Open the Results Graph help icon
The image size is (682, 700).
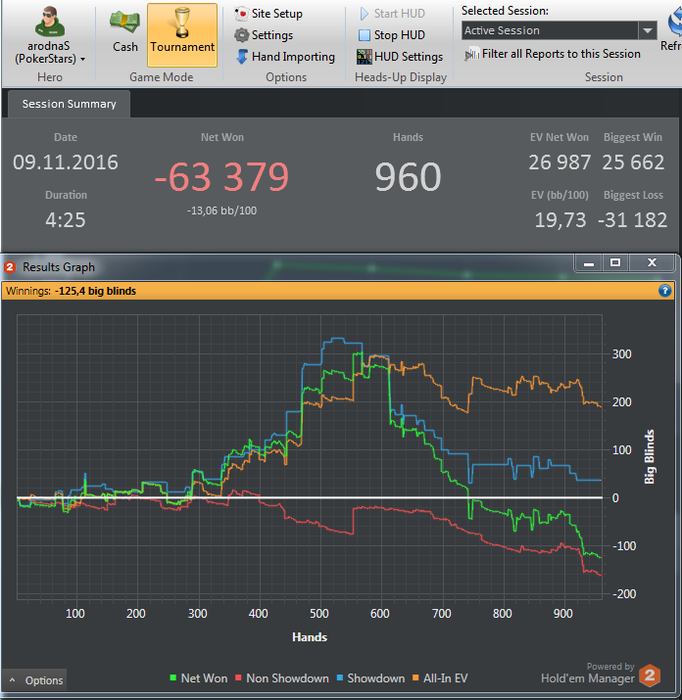click(x=665, y=291)
